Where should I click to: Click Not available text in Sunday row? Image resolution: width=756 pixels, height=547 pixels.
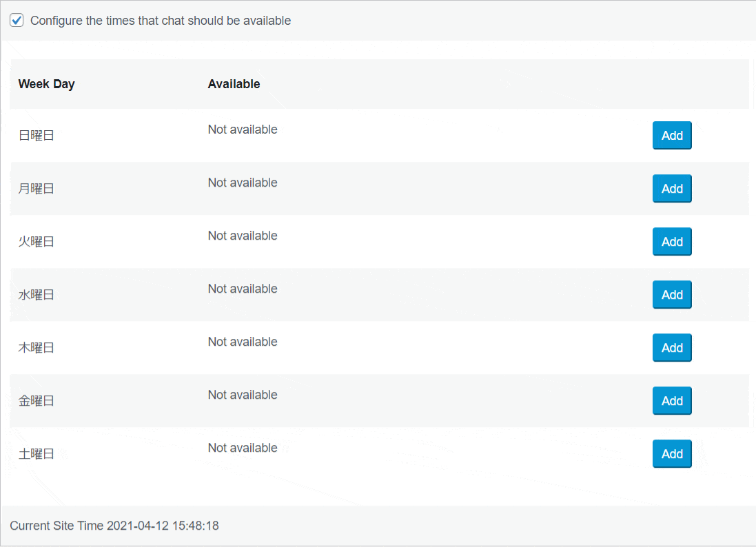tap(243, 130)
